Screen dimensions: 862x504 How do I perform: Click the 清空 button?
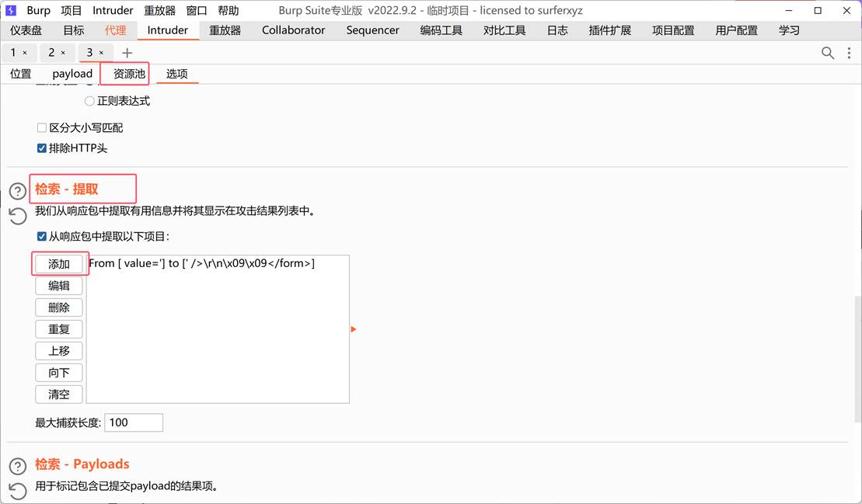59,395
